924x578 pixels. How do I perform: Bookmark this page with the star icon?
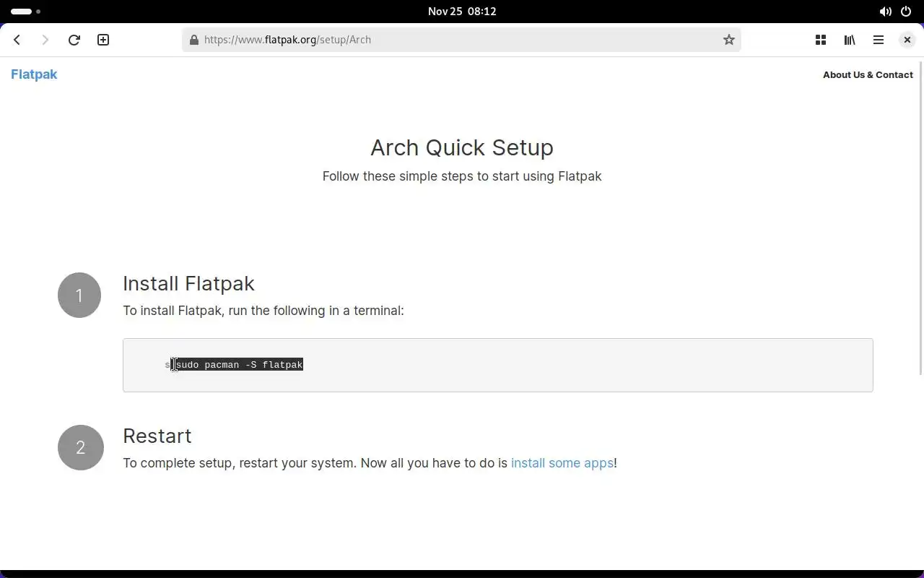[x=729, y=40]
